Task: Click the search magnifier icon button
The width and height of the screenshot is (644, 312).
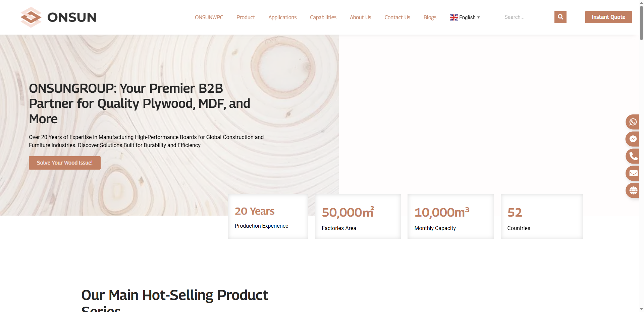Action: 560,17
